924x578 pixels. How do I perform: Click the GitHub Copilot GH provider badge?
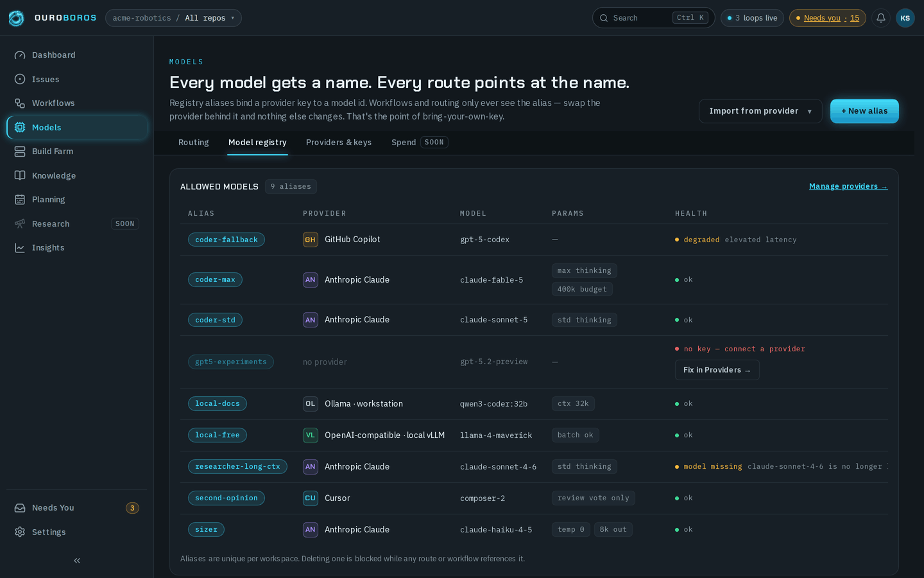[x=311, y=240]
